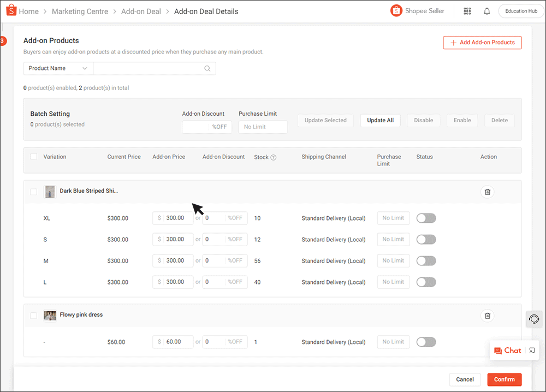Click the Stock column info icon
This screenshot has width=546, height=392.
pos(275,157)
